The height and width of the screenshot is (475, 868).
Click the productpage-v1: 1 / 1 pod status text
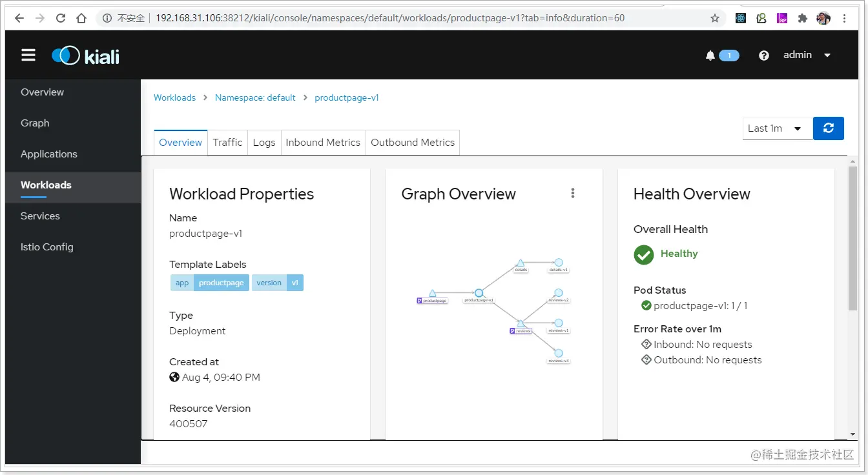(x=701, y=306)
